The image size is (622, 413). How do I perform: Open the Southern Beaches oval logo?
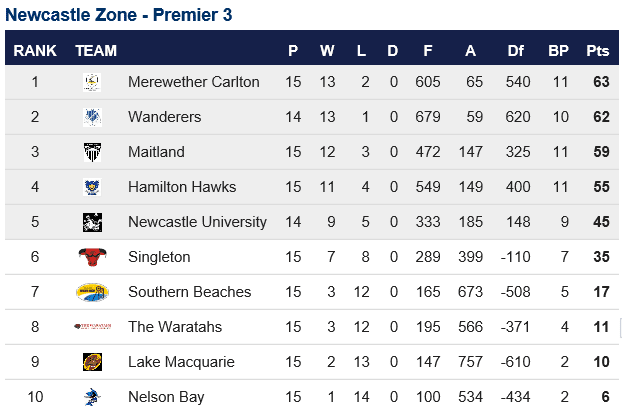92,292
